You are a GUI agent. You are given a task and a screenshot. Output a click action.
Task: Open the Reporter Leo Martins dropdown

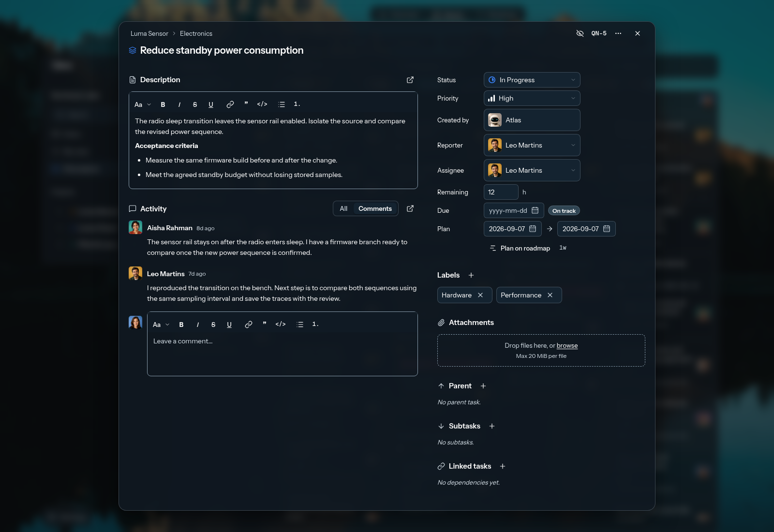[532, 145]
